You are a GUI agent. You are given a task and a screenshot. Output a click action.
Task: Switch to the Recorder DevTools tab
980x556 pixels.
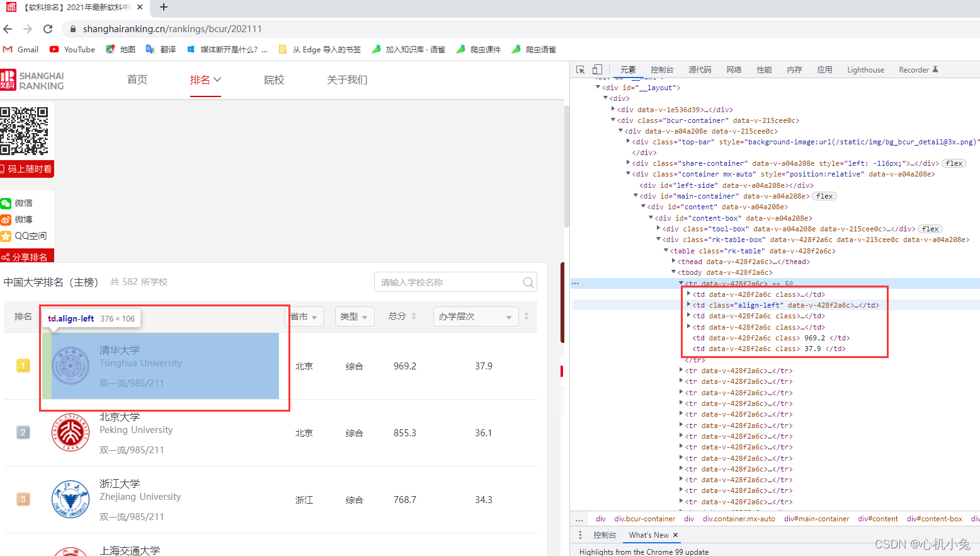pyautogui.click(x=918, y=69)
